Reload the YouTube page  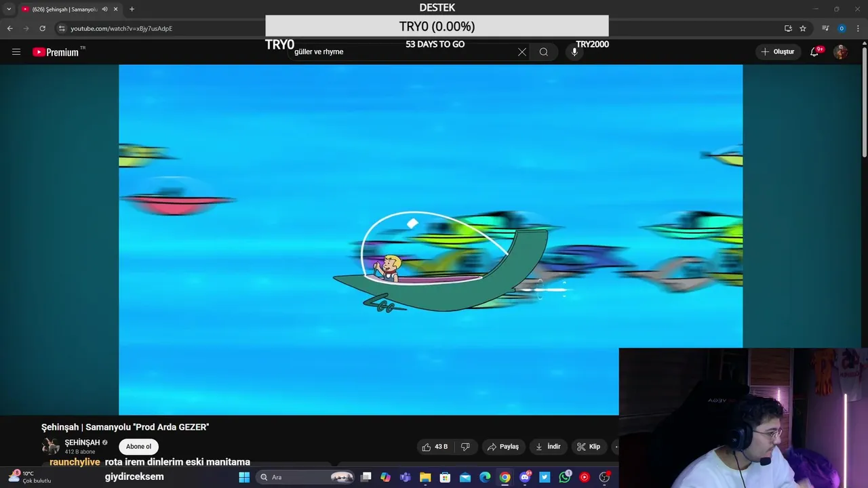pyautogui.click(x=42, y=28)
